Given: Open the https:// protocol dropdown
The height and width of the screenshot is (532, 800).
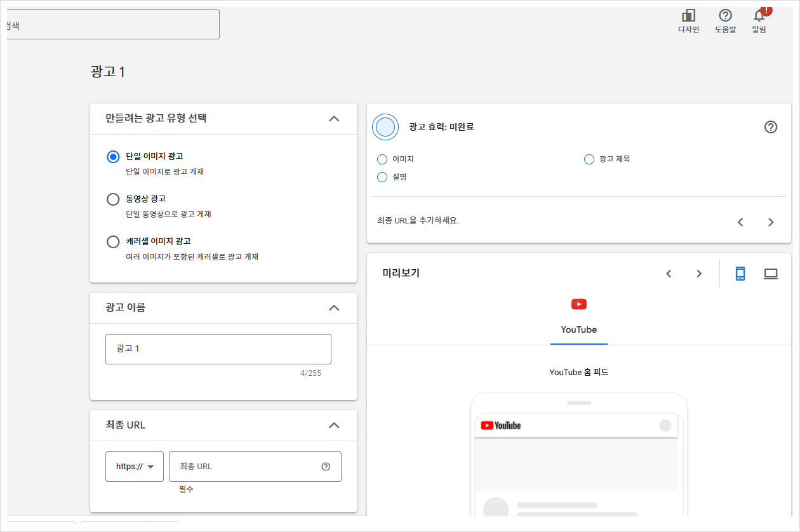Looking at the screenshot, I should [135, 467].
